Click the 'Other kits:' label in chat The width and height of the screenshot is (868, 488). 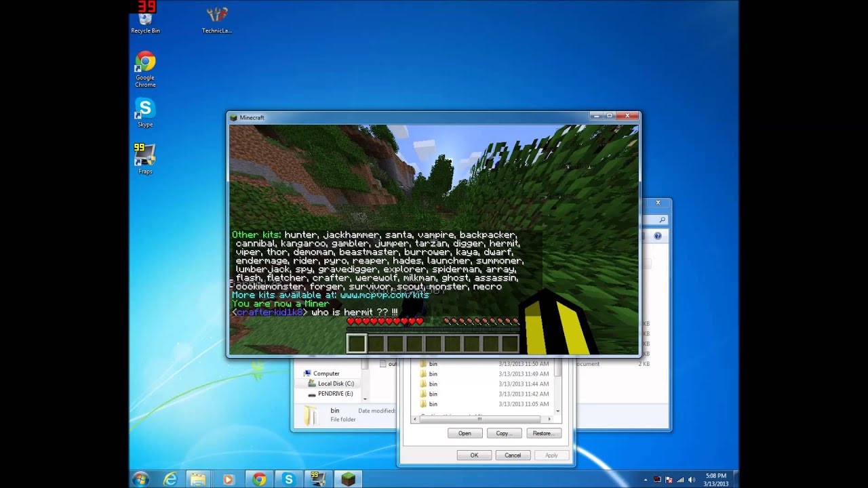[256, 235]
